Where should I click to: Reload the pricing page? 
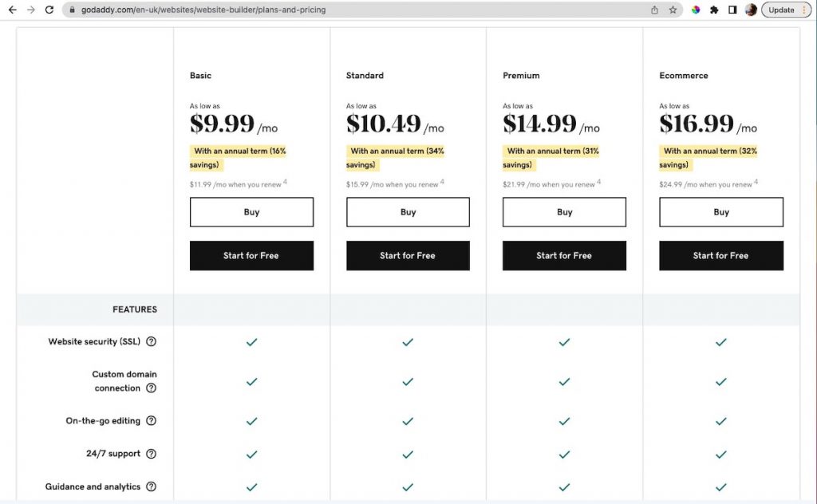tap(49, 10)
